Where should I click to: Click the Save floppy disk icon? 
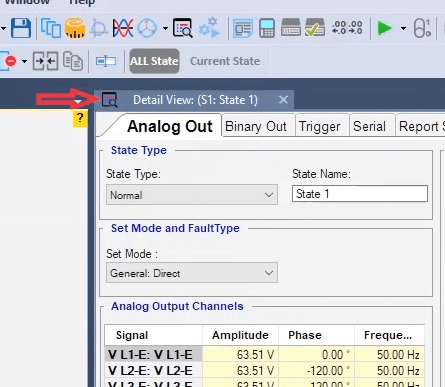[x=21, y=28]
